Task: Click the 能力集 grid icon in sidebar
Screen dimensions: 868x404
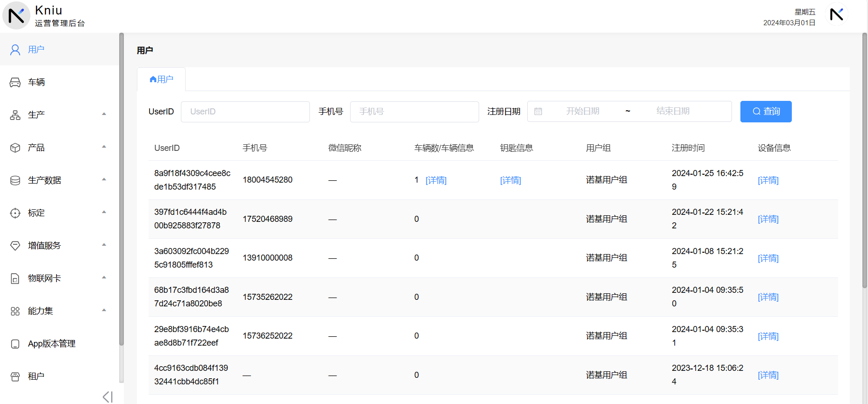Action: (15, 311)
